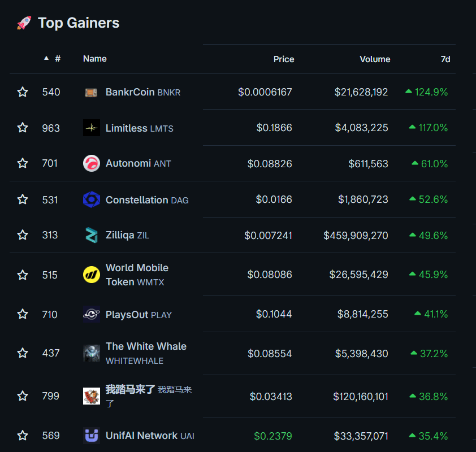Click the Top Gainers heading
Image resolution: width=476 pixels, height=452 pixels.
click(x=79, y=23)
